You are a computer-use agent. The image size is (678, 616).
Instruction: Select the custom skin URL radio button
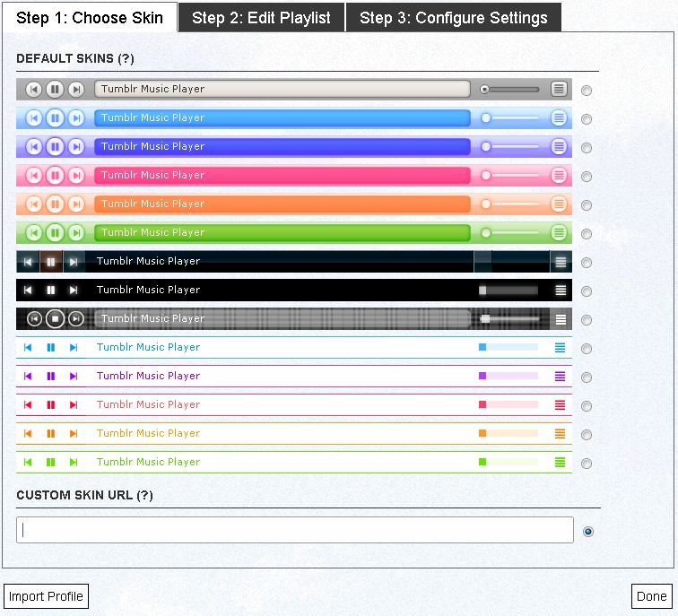tap(588, 532)
